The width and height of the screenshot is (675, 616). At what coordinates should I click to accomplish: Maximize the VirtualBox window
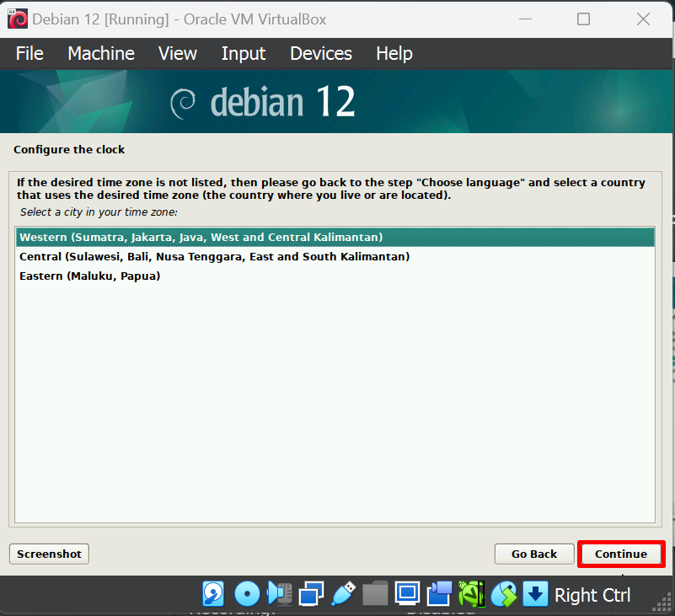coord(584,19)
